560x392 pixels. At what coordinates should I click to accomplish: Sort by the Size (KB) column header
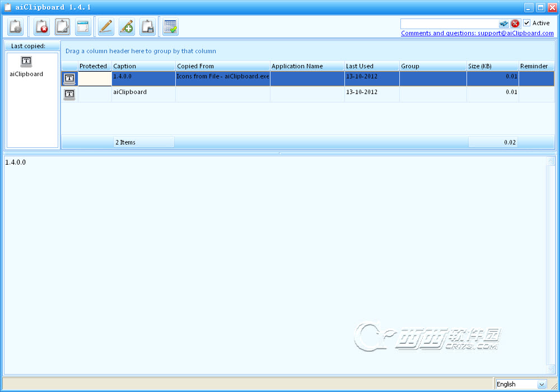tap(492, 66)
